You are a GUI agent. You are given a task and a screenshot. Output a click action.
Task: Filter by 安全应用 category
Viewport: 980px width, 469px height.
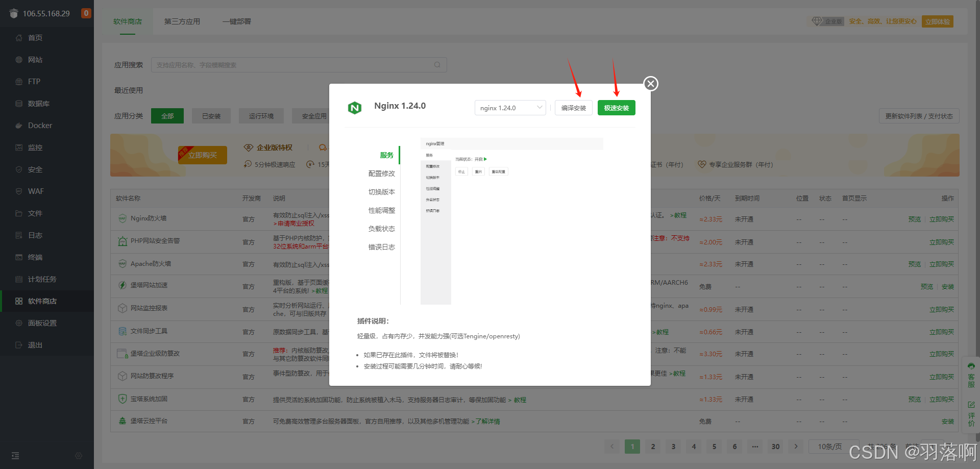tap(311, 116)
